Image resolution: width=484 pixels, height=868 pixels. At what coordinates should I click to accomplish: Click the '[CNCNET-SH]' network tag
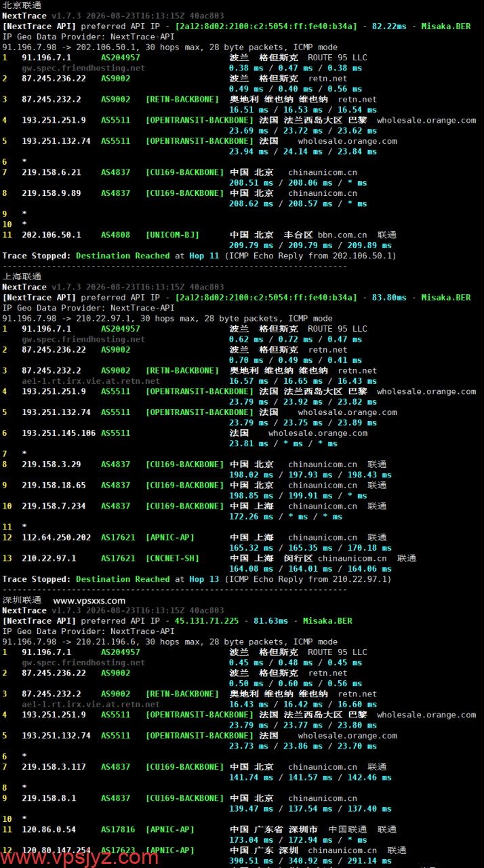point(172,559)
